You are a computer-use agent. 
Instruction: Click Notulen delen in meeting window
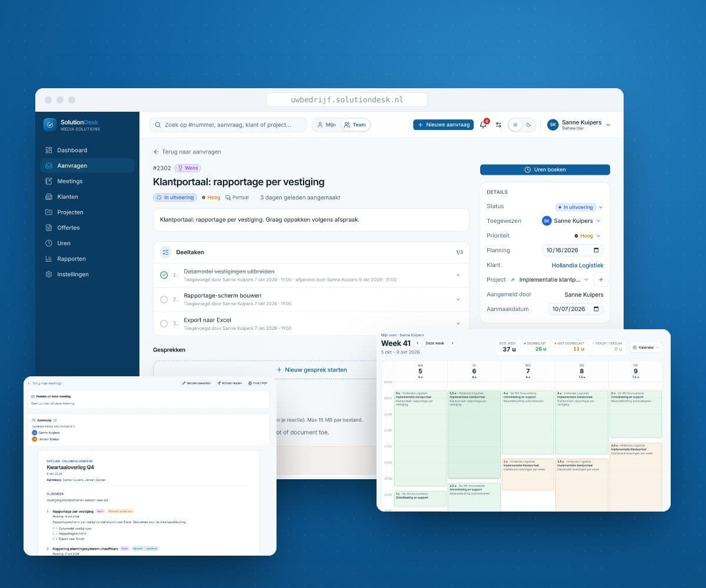229,383
